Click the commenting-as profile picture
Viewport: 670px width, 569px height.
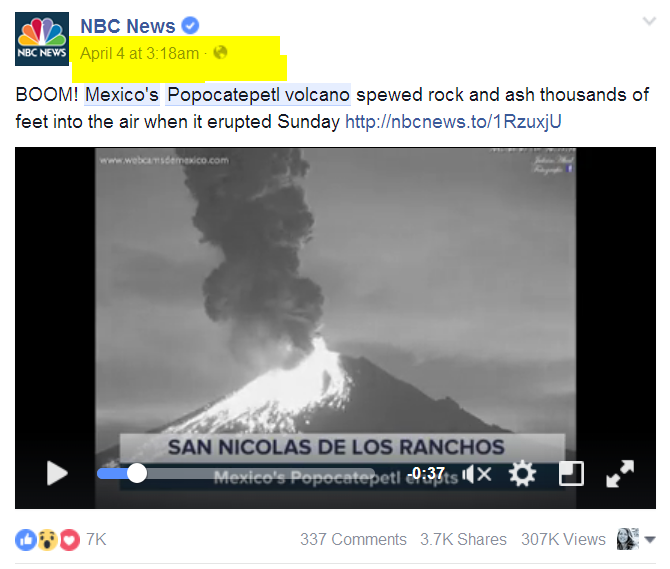[x=628, y=539]
